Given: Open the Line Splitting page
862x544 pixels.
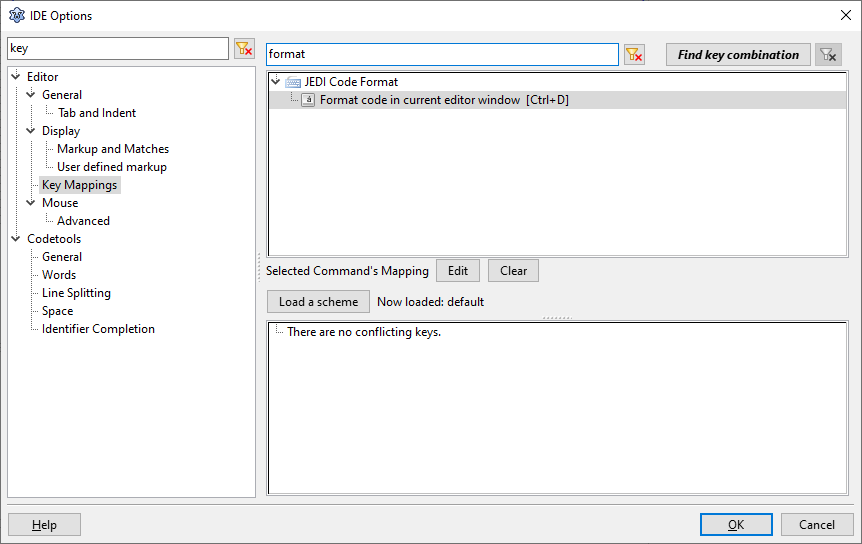Looking at the screenshot, I should [x=76, y=293].
